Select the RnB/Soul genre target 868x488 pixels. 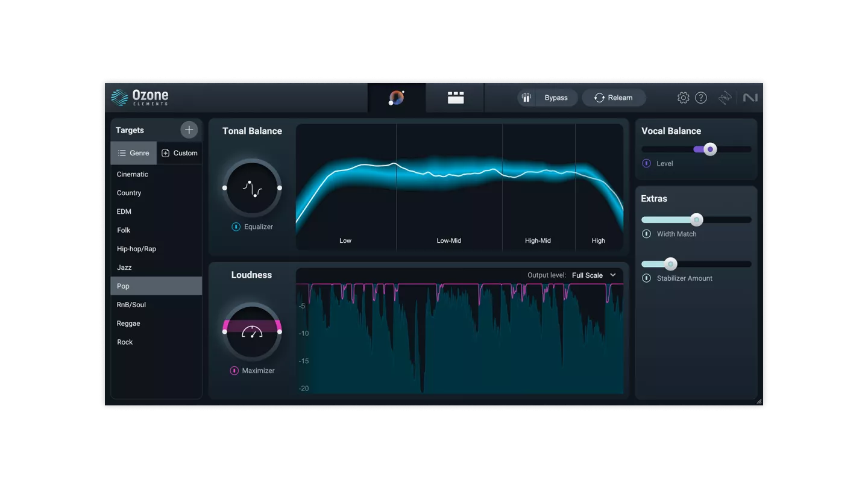(156, 305)
